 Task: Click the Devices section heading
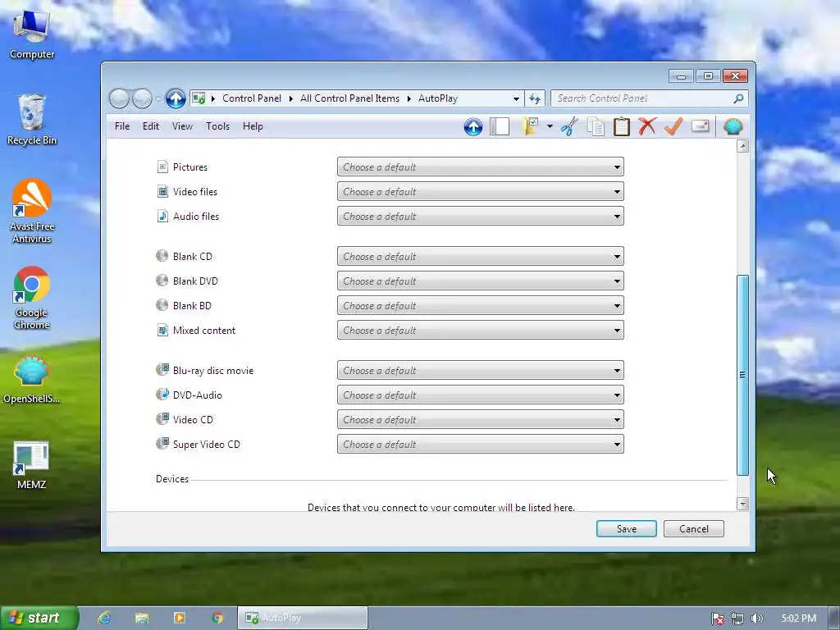pyautogui.click(x=172, y=479)
